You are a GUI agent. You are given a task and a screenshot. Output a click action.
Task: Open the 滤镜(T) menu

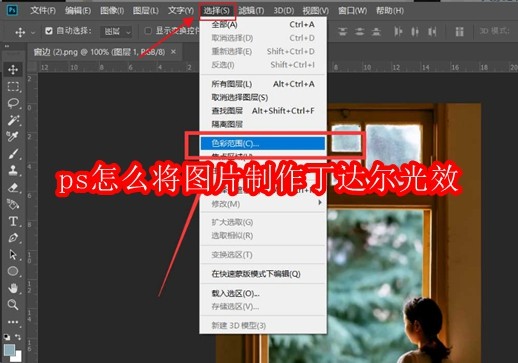coord(251,11)
